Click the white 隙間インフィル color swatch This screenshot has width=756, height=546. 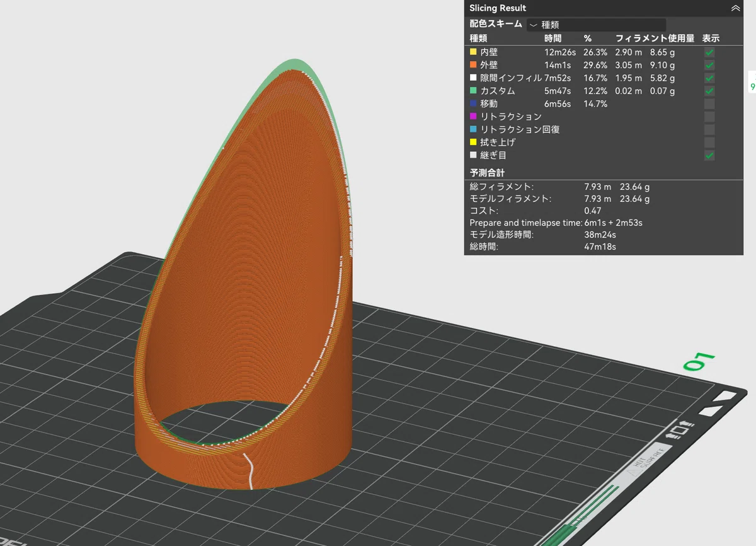click(x=473, y=78)
